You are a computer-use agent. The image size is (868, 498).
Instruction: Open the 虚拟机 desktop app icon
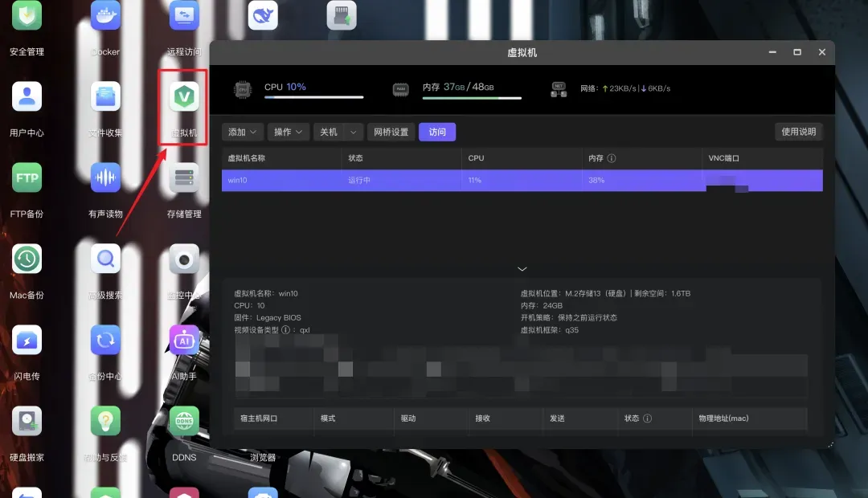coord(184,97)
